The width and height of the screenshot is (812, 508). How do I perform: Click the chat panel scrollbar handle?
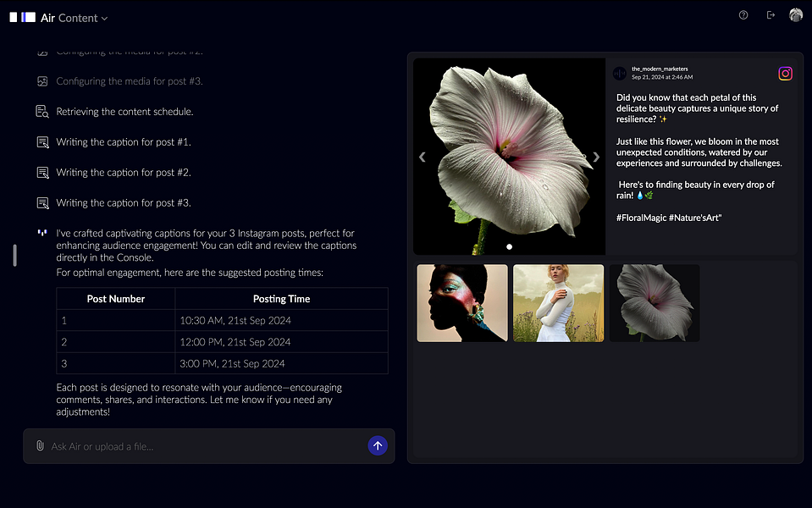(14, 256)
